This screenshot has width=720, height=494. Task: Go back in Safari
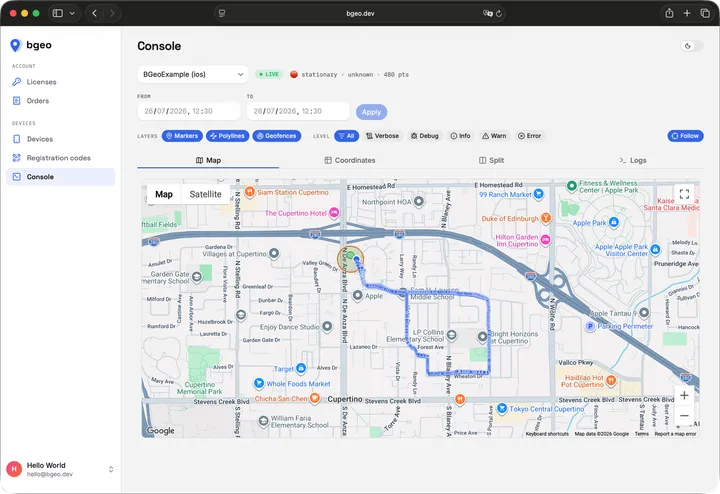(95, 13)
